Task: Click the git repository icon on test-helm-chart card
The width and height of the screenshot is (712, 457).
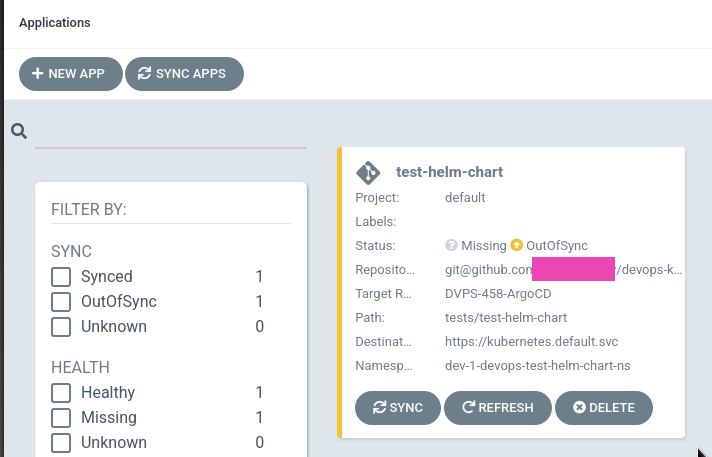Action: point(368,173)
